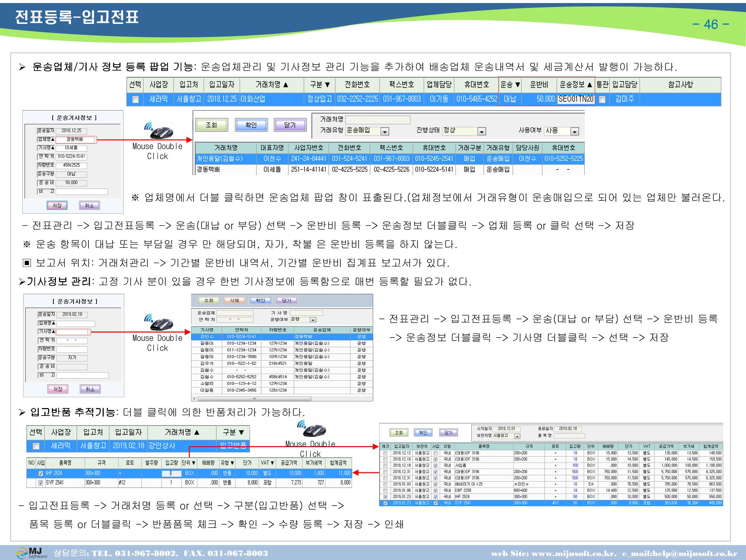Select 경동택배 row in 거래처 list
The image size is (746, 560).
(x=390, y=169)
